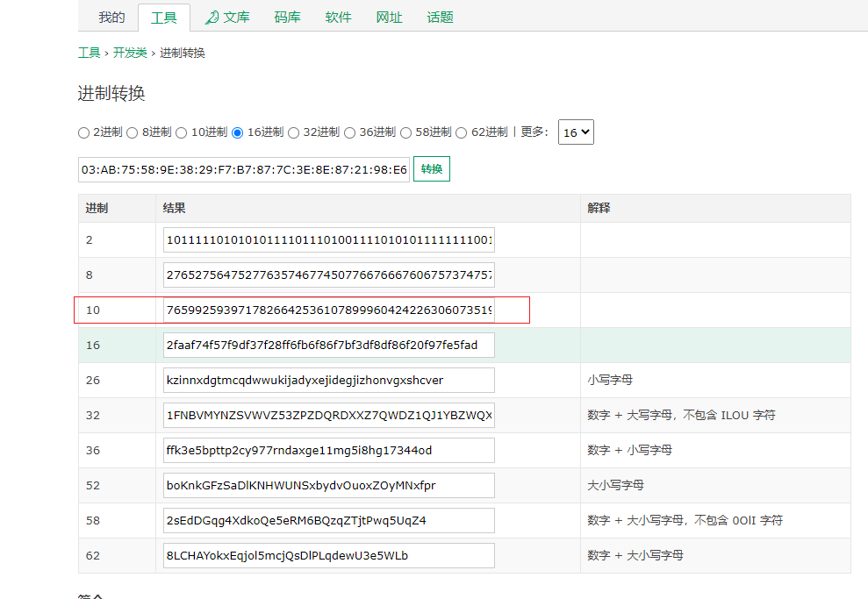The height and width of the screenshot is (599, 868).
Task: Click the base 32 result field
Action: 329,416
